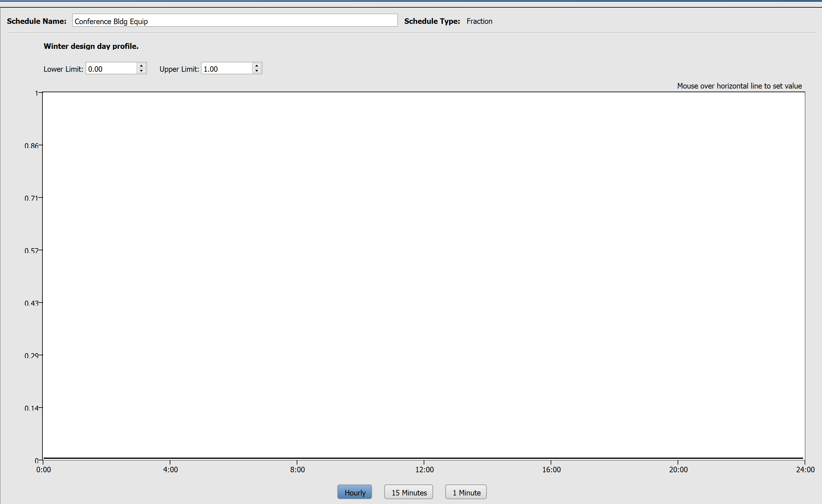This screenshot has width=822, height=504.
Task: Click the 0:00 time axis label
Action: point(44,470)
